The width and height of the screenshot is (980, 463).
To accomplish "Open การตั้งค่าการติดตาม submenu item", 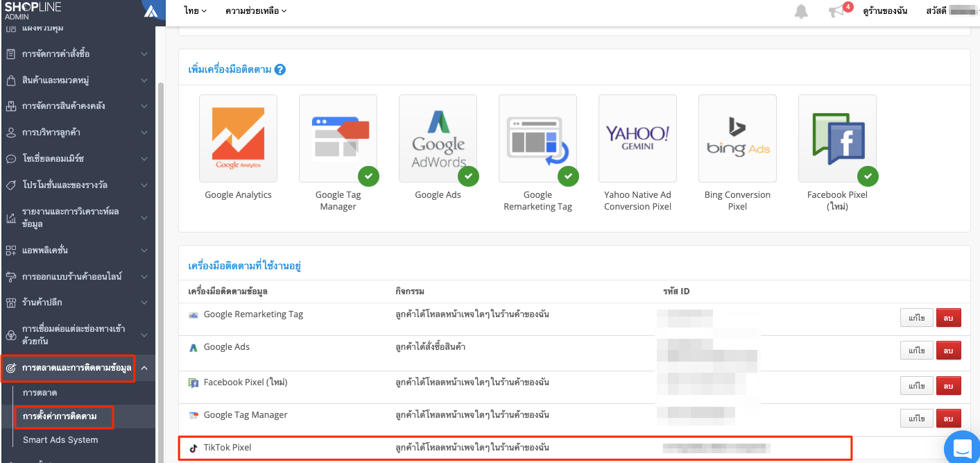I will [60, 416].
